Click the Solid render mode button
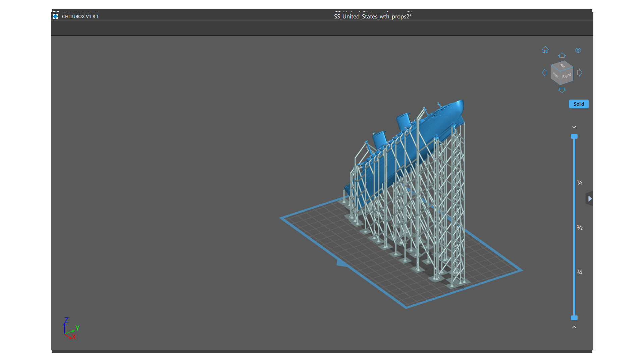This screenshot has height=362, width=644. click(x=579, y=104)
